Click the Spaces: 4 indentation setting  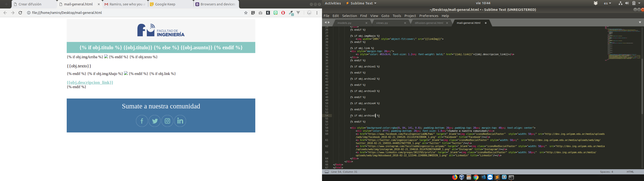[x=607, y=172]
